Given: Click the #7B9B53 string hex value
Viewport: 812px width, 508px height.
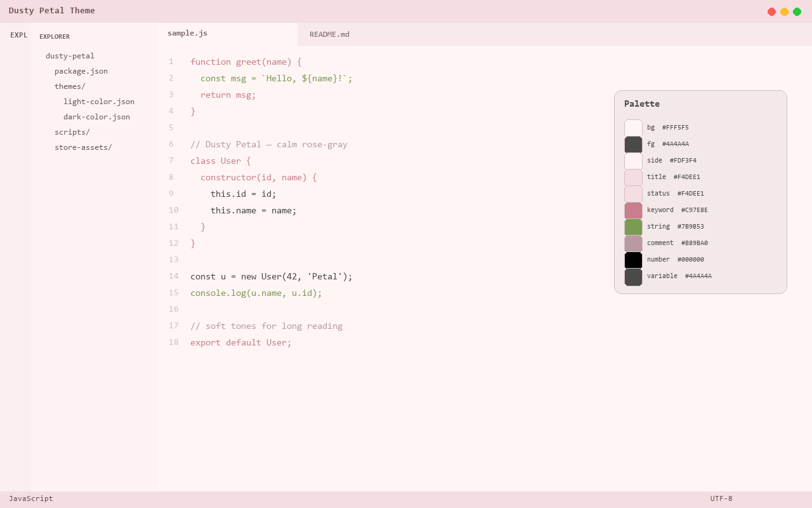Looking at the screenshot, I should [x=691, y=227].
